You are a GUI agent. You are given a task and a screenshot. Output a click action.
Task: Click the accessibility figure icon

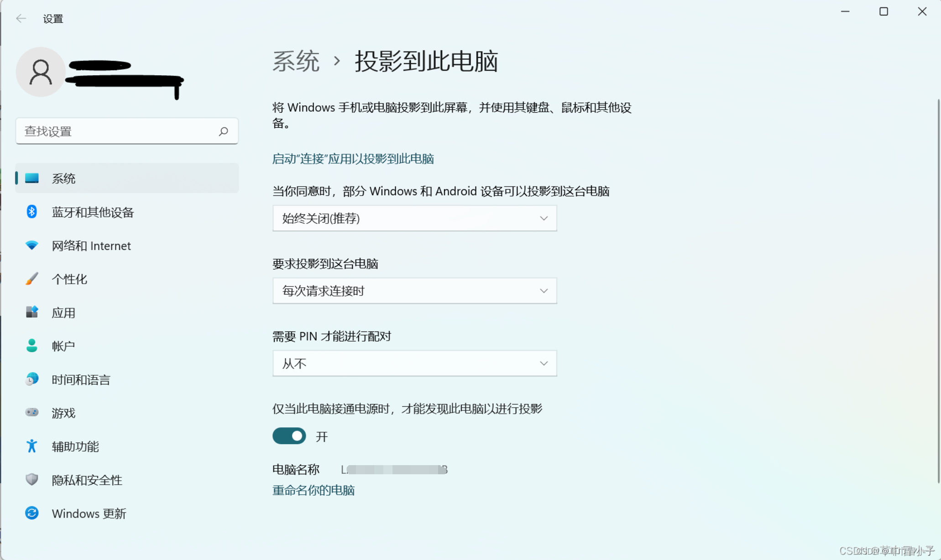click(31, 446)
